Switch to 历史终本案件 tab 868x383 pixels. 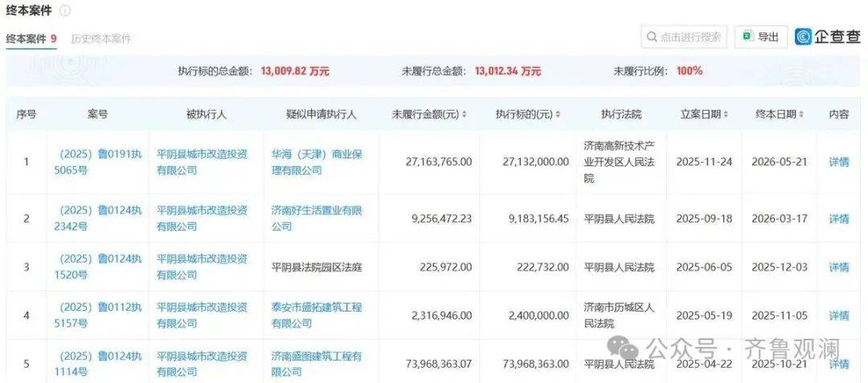click(101, 39)
